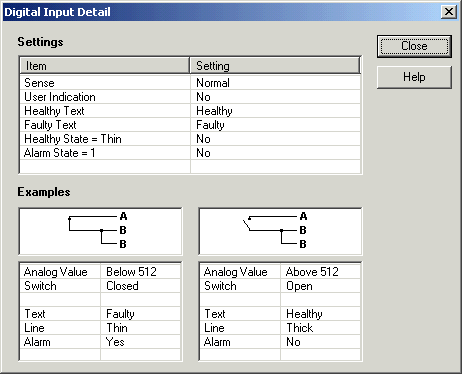The image size is (462, 374).
Task: Click the Closed switch value
Action: coord(122,286)
